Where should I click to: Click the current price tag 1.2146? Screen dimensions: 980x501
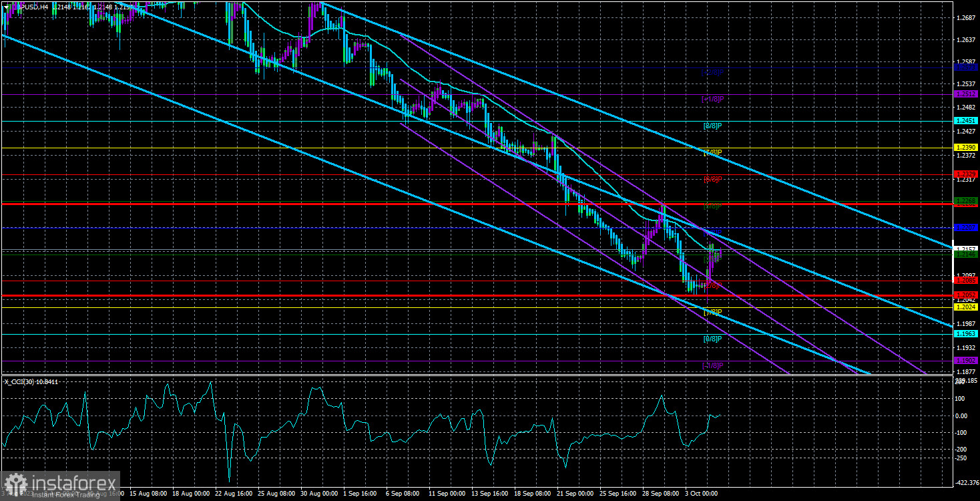coord(966,255)
